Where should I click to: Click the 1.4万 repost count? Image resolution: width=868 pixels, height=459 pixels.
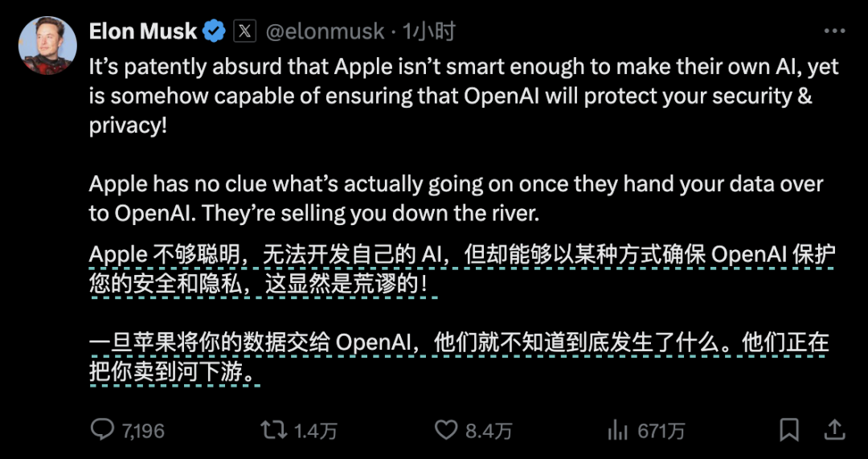pyautogui.click(x=315, y=431)
